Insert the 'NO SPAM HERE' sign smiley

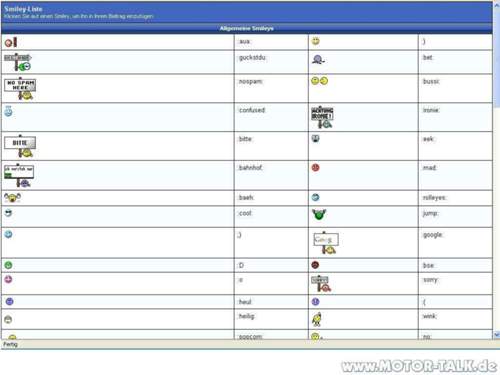click(20, 88)
